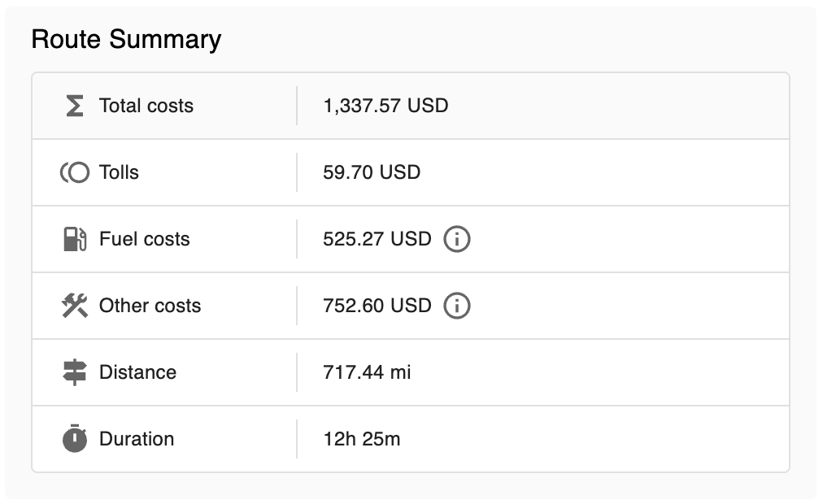This screenshot has width=823, height=504.
Task: Open info icon next to Fuel costs
Action: pos(457,239)
